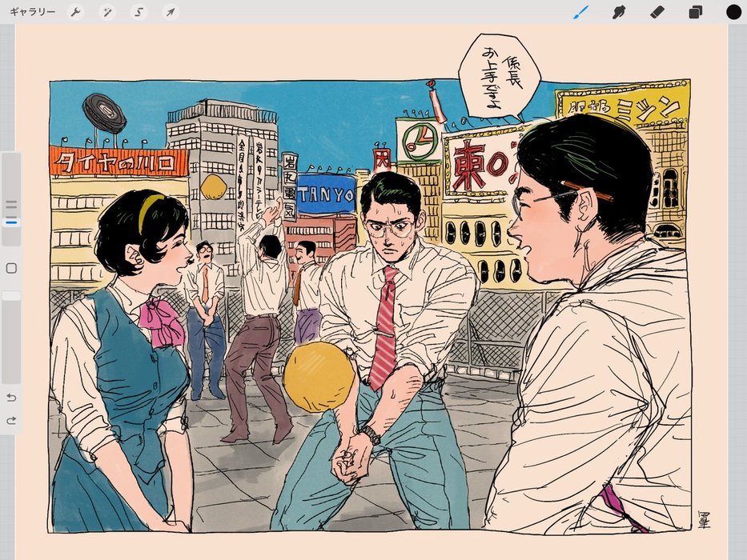Open the Layers panel
The width and height of the screenshot is (747, 560).
click(x=695, y=12)
